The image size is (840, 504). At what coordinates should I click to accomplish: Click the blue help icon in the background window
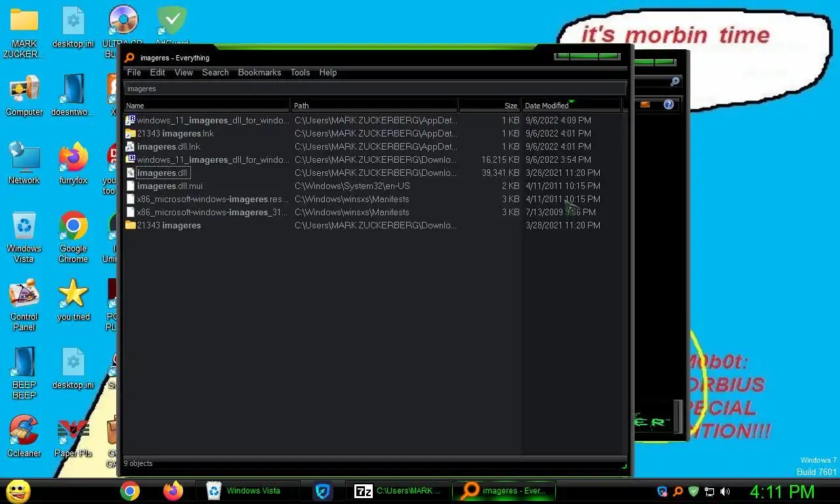pos(669,104)
